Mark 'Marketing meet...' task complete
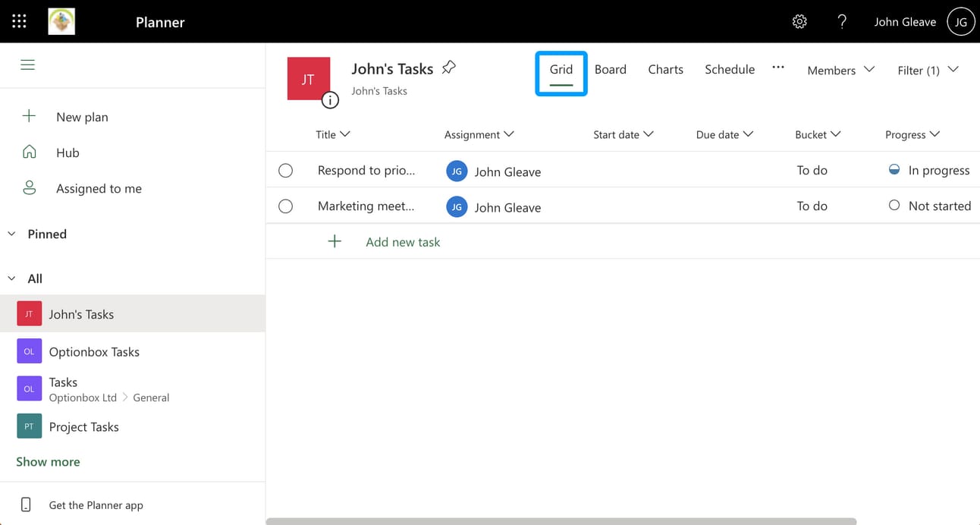The width and height of the screenshot is (980, 525). (285, 206)
